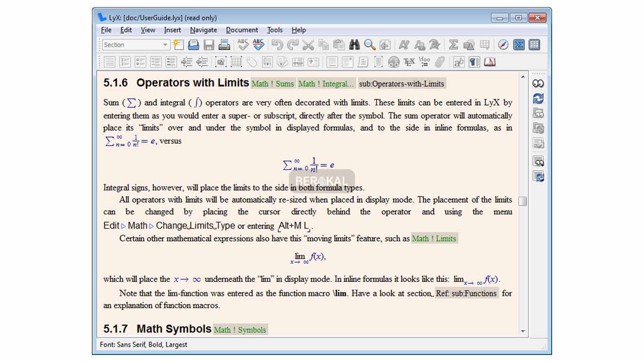
Task: Click the scrollbar up arrow
Action: click(523, 76)
